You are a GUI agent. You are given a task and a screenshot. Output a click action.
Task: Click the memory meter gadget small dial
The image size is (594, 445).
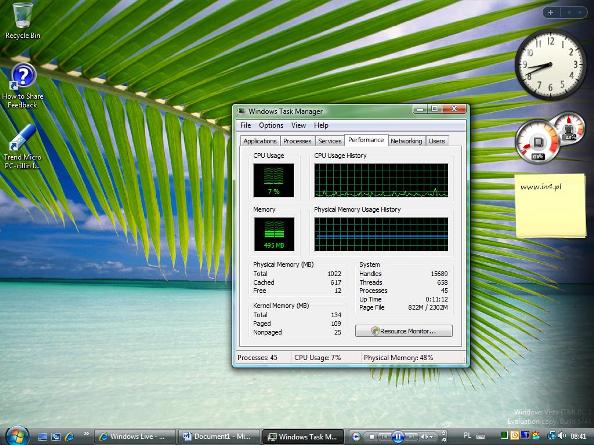coord(569,128)
